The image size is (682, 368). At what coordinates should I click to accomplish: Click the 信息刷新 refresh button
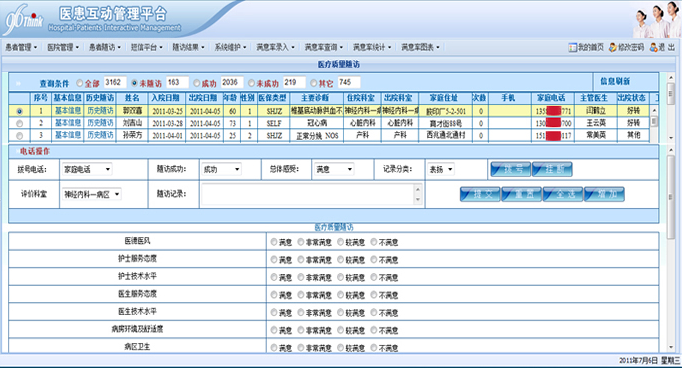click(615, 81)
